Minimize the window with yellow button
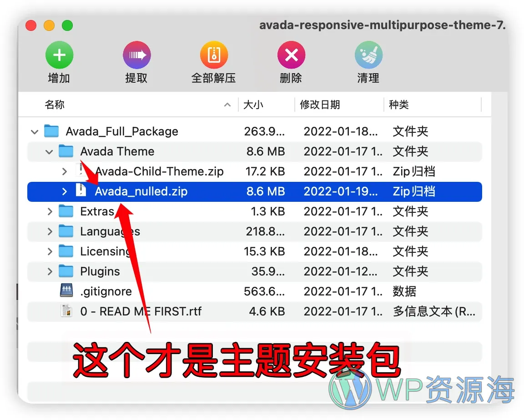The height and width of the screenshot is (420, 524). 49,25
